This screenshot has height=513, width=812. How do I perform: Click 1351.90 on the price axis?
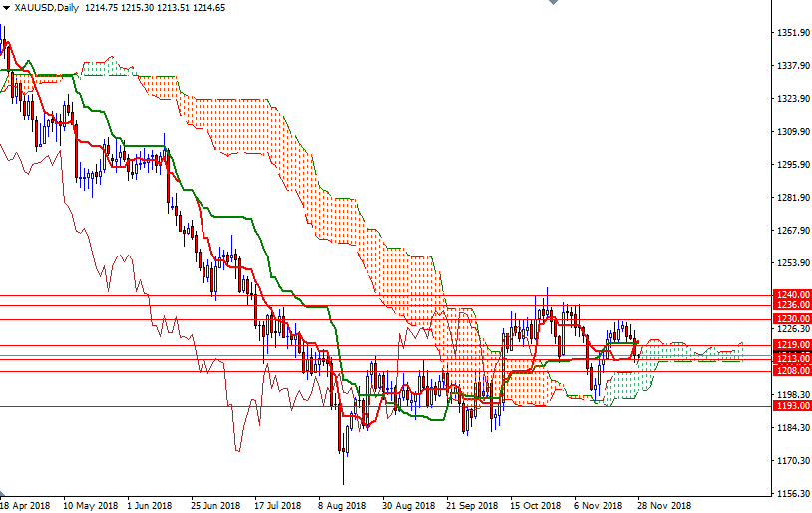[x=792, y=33]
